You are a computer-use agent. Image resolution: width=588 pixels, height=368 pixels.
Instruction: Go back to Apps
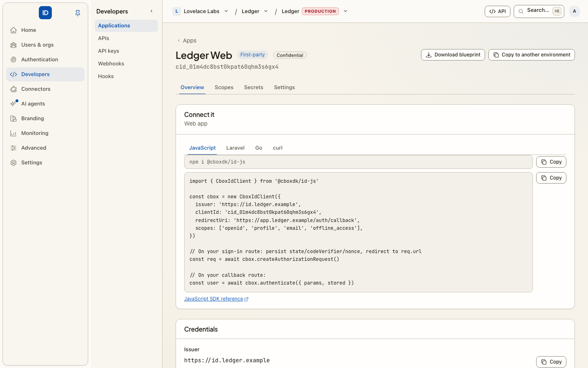(187, 40)
